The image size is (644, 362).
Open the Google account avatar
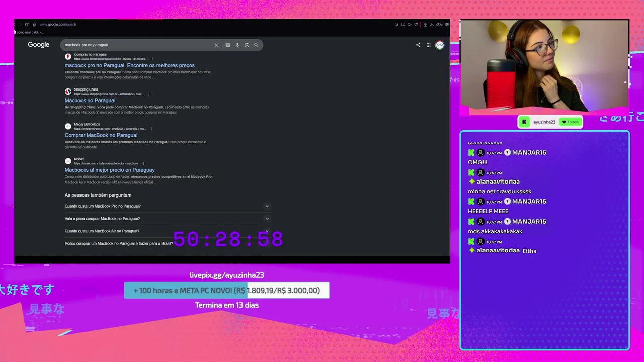440,45
